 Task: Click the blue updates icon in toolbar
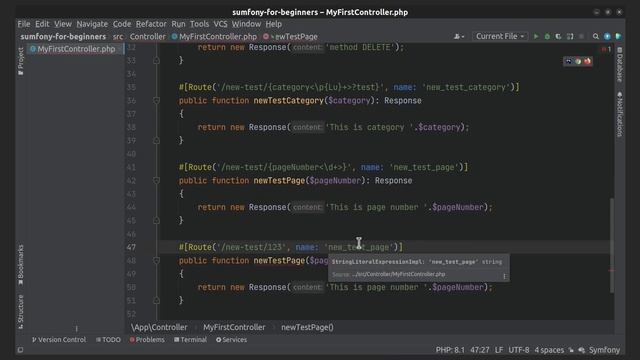coord(607,36)
